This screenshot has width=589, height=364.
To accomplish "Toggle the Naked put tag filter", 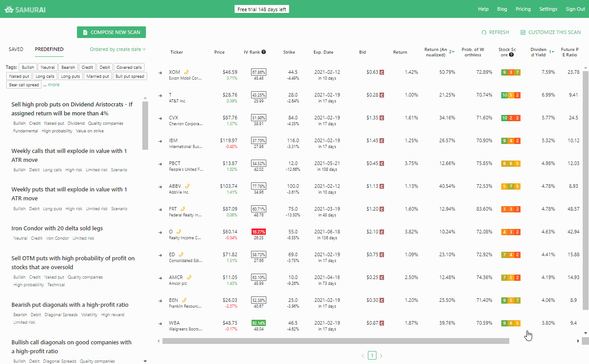I will (x=19, y=76).
